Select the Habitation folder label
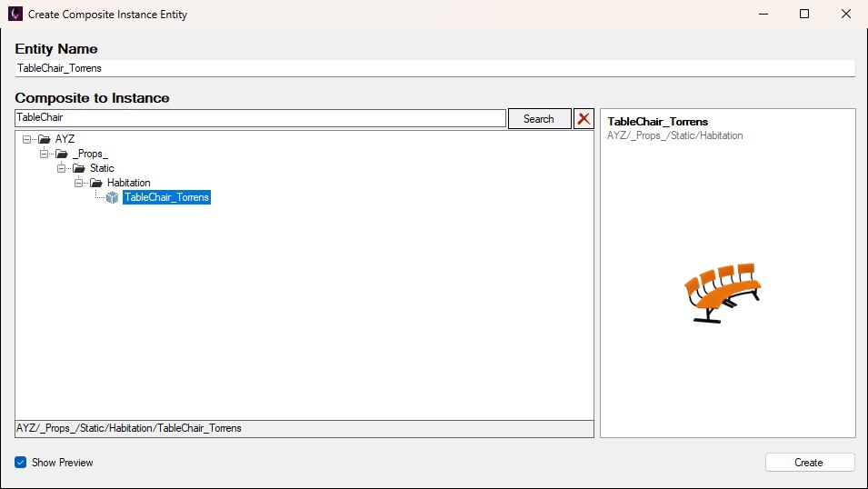868x489 pixels. tap(128, 183)
